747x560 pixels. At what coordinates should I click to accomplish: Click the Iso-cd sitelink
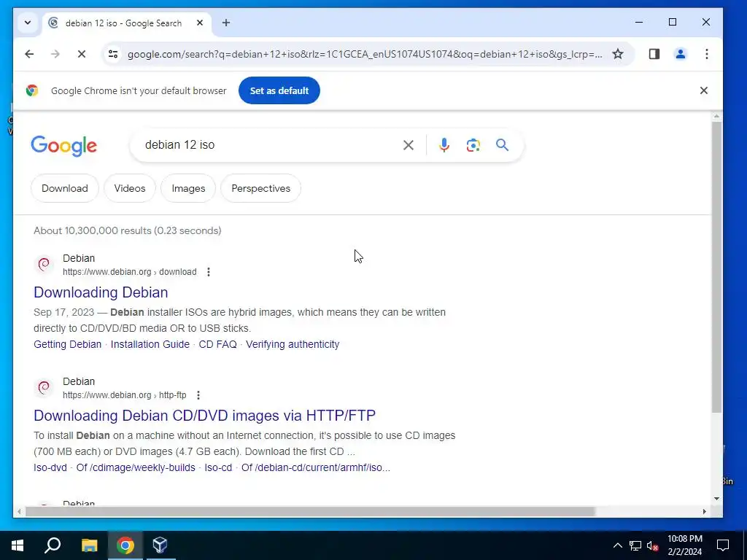pos(218,467)
